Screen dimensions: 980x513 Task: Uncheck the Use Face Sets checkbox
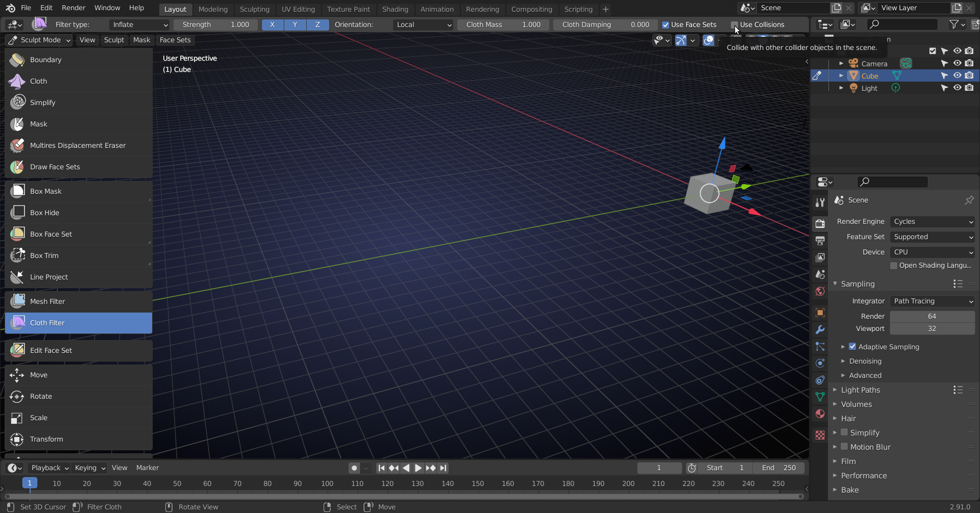(666, 24)
